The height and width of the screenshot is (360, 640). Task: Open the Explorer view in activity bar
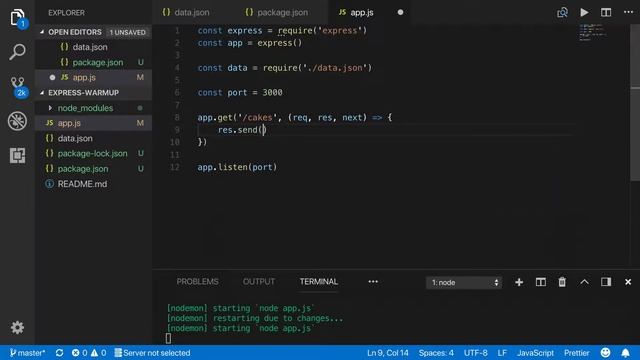(x=17, y=18)
